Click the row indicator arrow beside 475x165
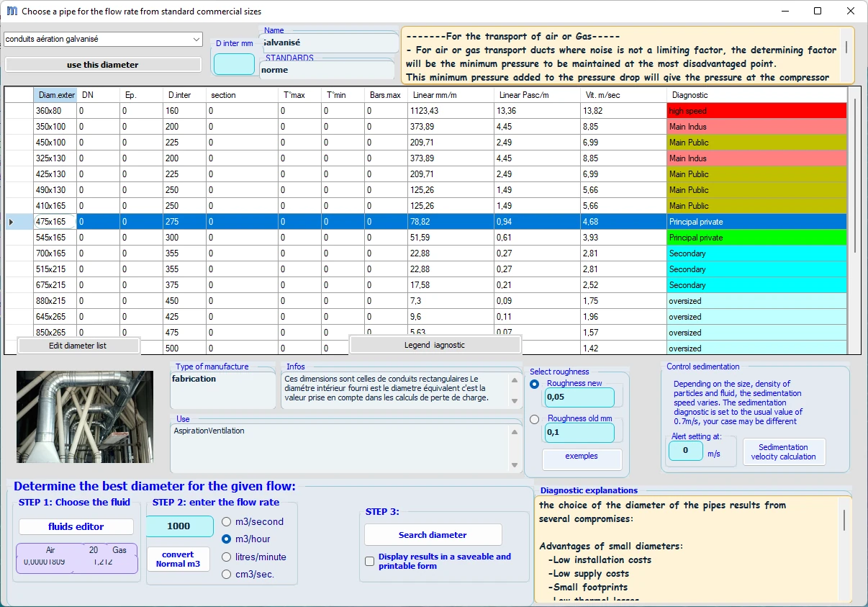This screenshot has height=607, width=868. pyautogui.click(x=11, y=222)
